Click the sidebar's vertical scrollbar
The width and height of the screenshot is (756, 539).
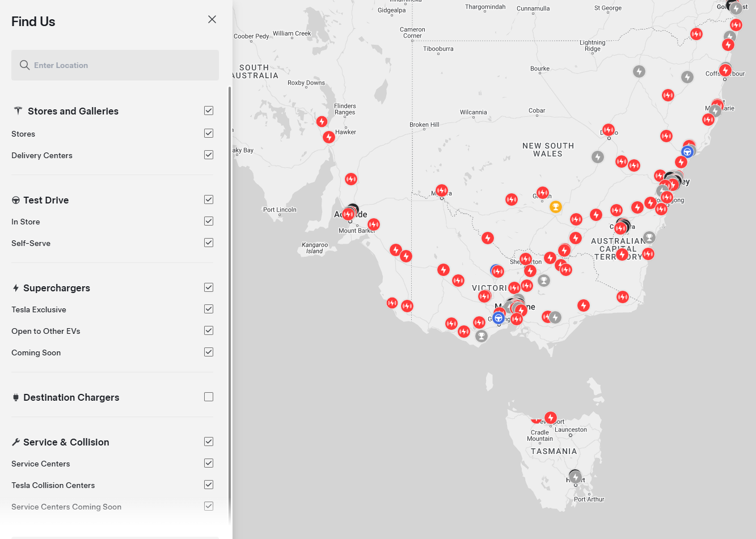pyautogui.click(x=230, y=283)
